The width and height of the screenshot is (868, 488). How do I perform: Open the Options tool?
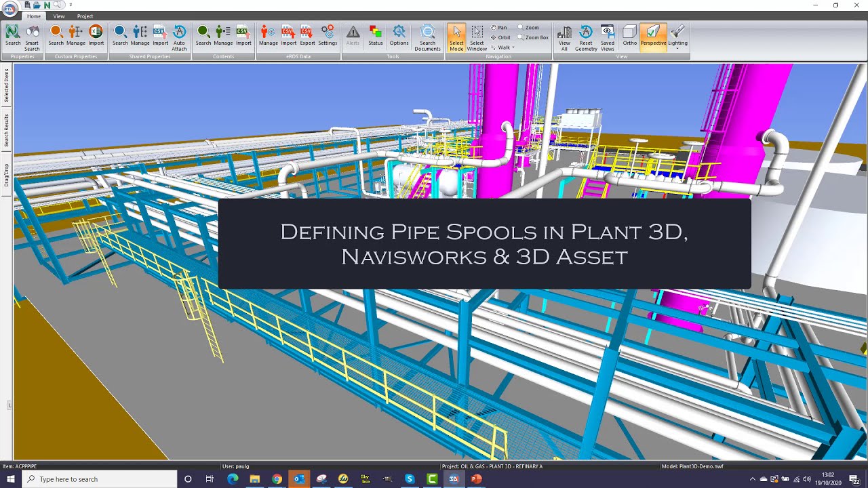399,37
